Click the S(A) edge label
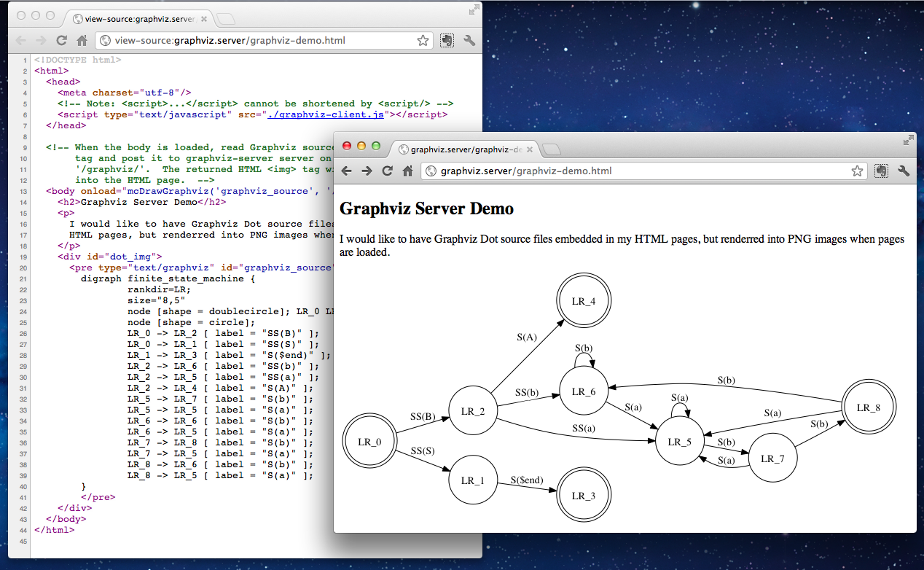Image resolution: width=924 pixels, height=570 pixels. pyautogui.click(x=527, y=337)
